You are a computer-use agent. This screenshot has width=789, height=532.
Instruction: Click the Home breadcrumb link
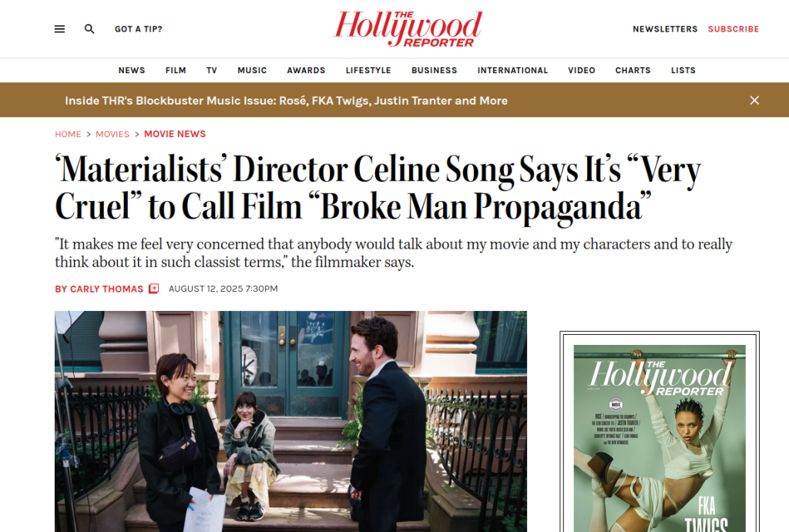tap(68, 134)
